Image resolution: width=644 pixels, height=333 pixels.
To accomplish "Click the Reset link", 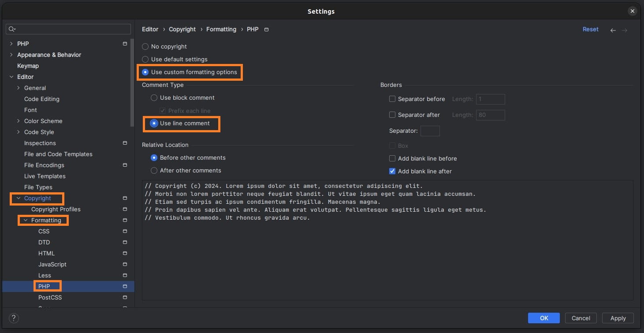I will click(591, 29).
